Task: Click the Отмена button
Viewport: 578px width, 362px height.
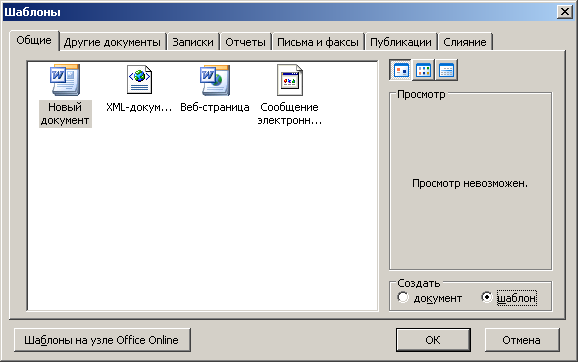Action: (x=522, y=340)
